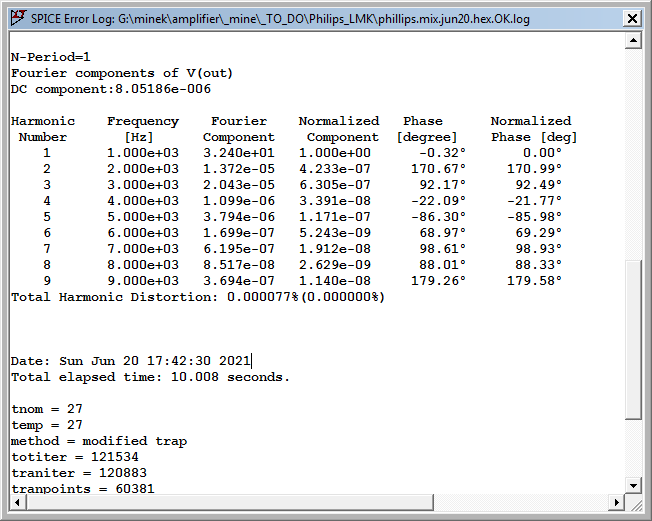Click frequency 8.000e+03
Viewport: 652px width, 521px height.
click(x=143, y=265)
